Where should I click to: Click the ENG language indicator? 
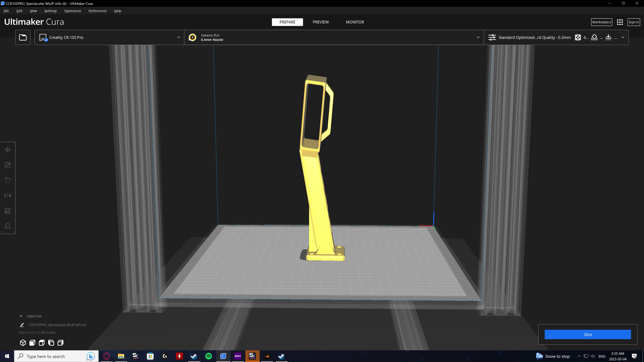(602, 356)
